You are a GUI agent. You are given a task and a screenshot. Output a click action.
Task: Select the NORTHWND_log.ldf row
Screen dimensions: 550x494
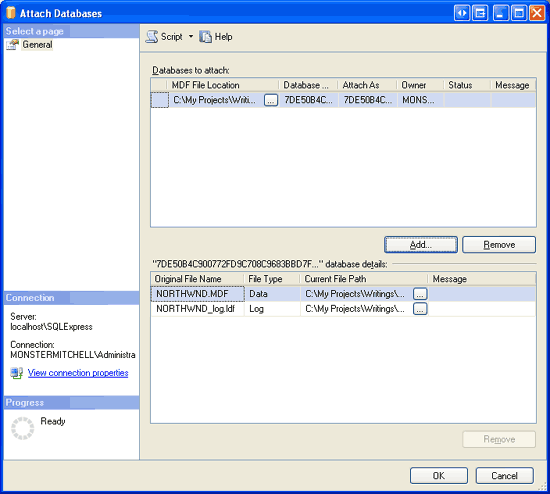(x=343, y=309)
